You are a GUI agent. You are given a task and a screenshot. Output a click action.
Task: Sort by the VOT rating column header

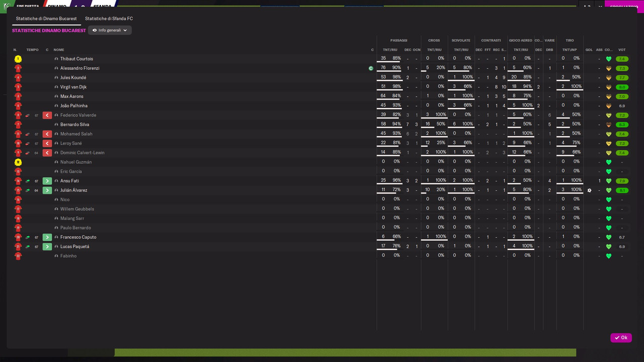pyautogui.click(x=622, y=50)
